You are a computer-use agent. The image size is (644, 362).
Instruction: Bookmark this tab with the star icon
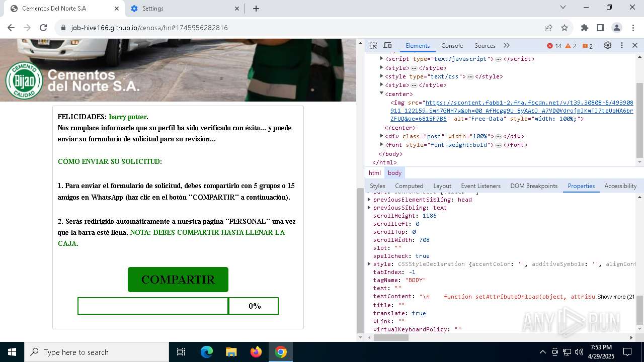tap(565, 28)
